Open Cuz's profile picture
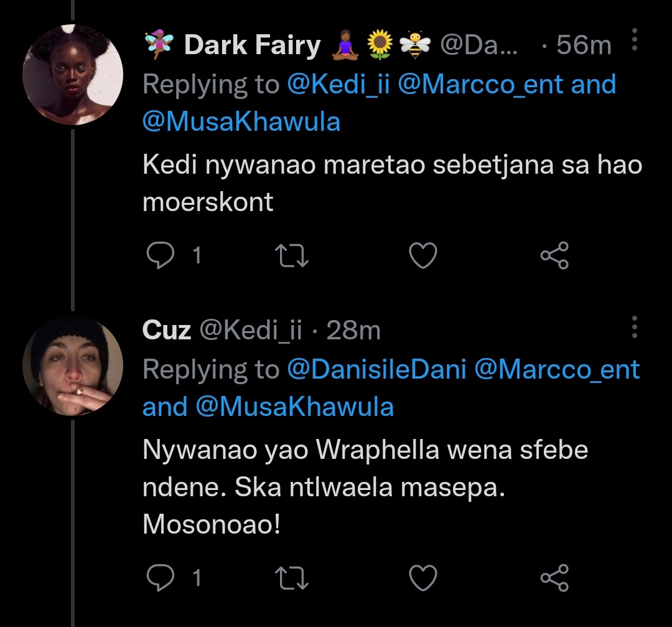The height and width of the screenshot is (627, 672). [x=73, y=365]
